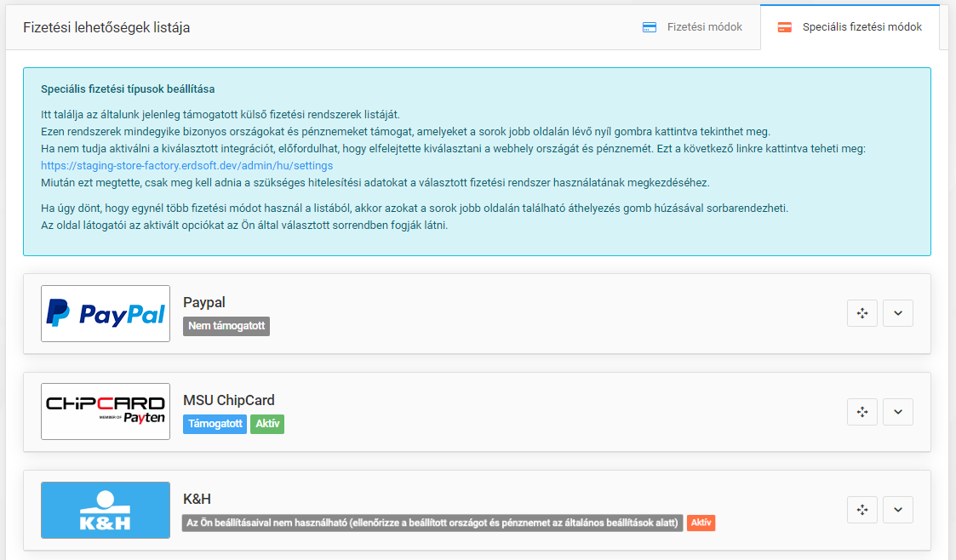Click the grey K&H unusable settings warning badge
Image resolution: width=956 pixels, height=560 pixels.
pos(432,523)
